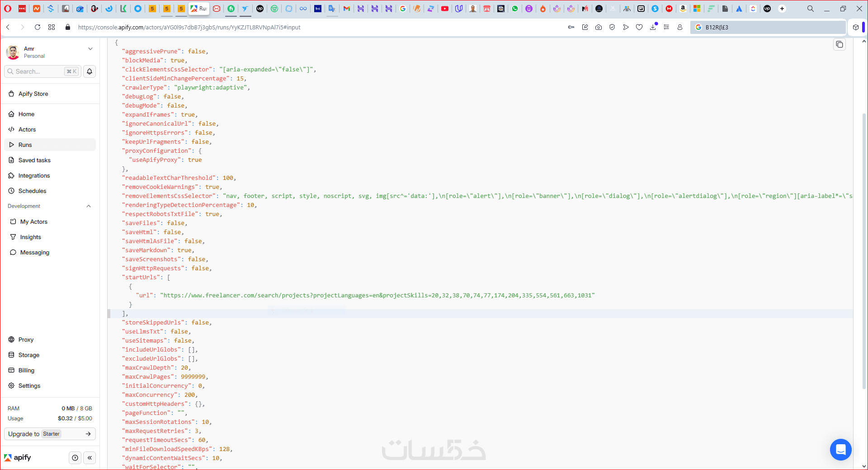Open the Opera menu icon

pyautogui.click(x=8, y=9)
